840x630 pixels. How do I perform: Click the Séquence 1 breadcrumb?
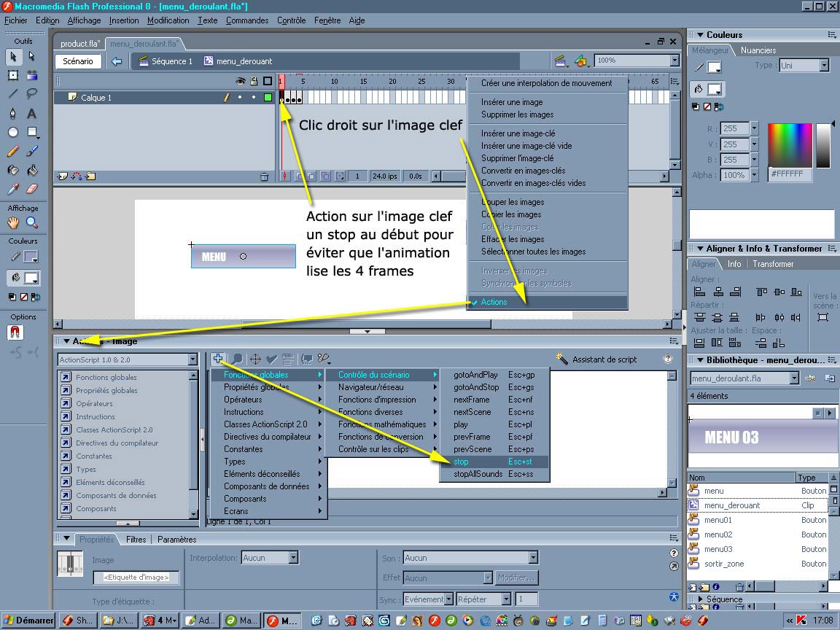coord(166,61)
